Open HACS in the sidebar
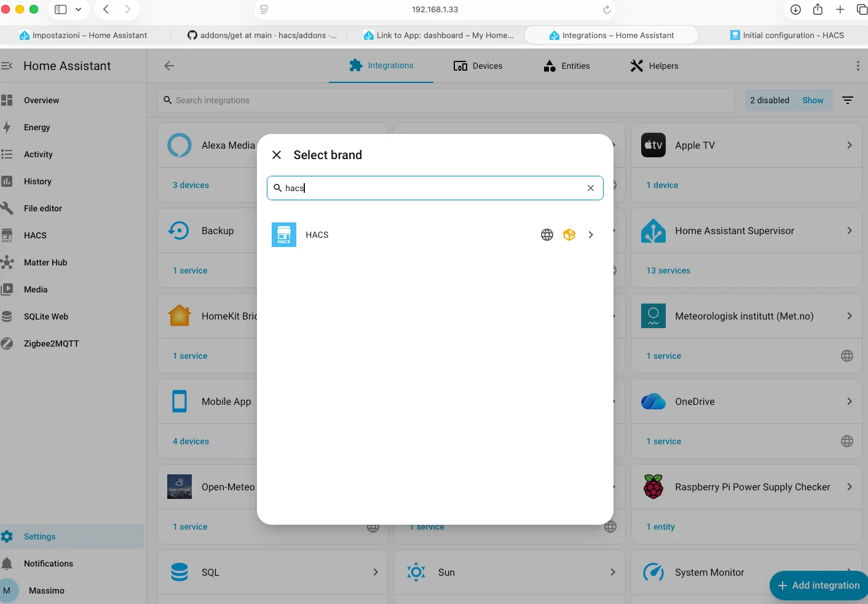The width and height of the screenshot is (868, 604). (x=73, y=235)
